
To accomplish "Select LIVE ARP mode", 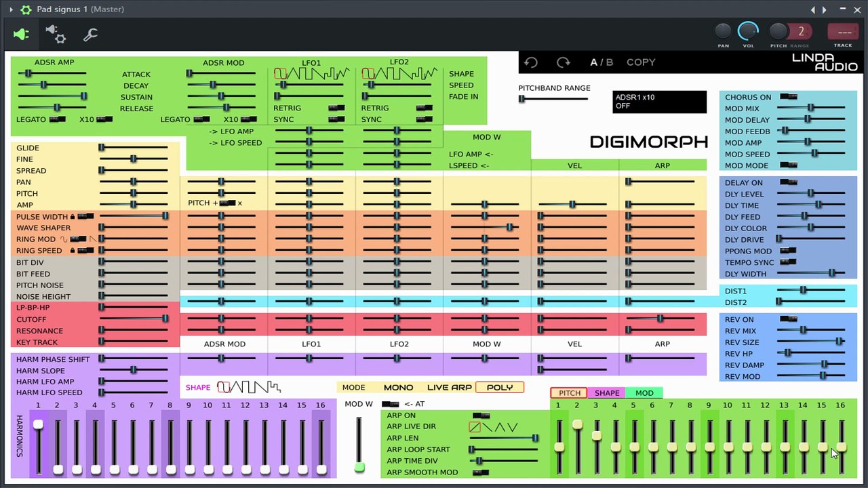I will (450, 388).
